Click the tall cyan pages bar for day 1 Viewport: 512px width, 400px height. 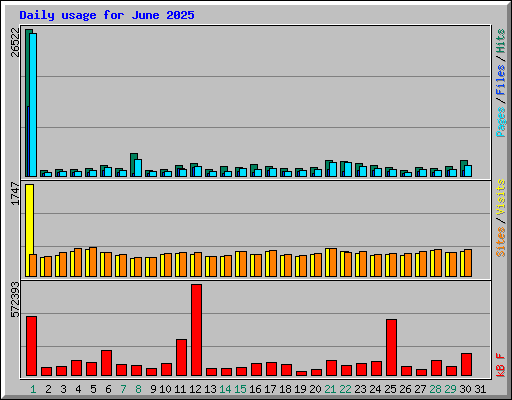point(33,105)
